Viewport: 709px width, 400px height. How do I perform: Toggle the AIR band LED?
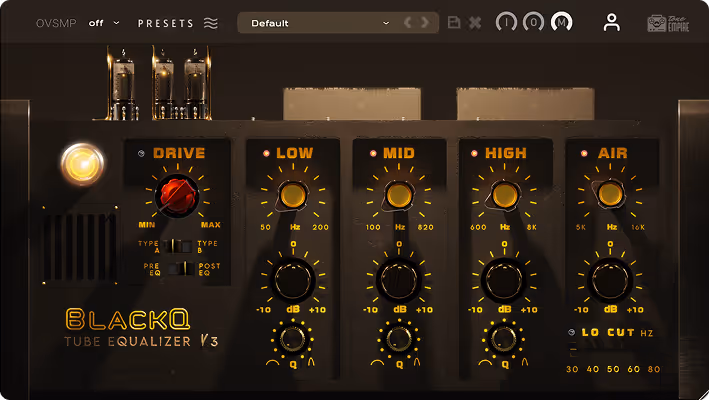pos(584,154)
